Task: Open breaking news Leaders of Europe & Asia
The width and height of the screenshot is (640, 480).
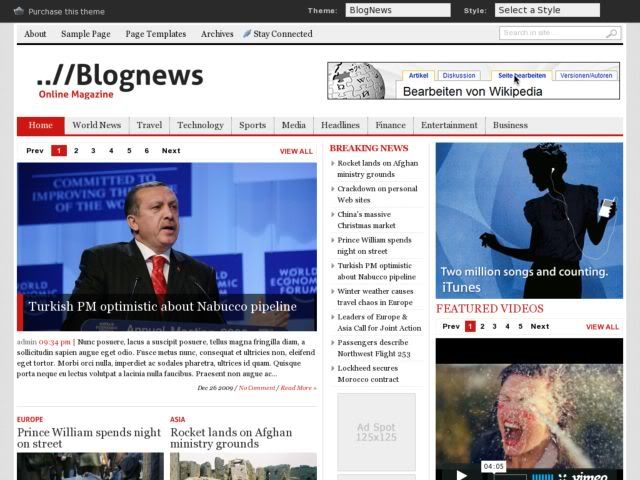Action: pyautogui.click(x=379, y=322)
